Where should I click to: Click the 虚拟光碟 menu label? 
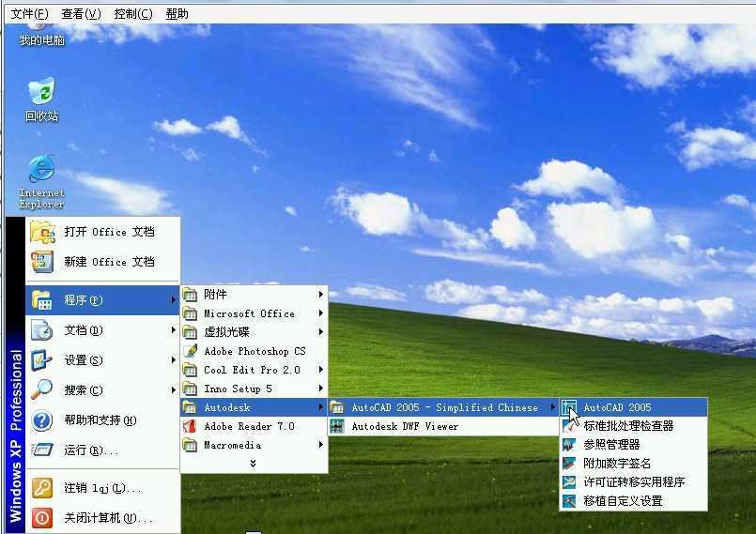coord(226,332)
